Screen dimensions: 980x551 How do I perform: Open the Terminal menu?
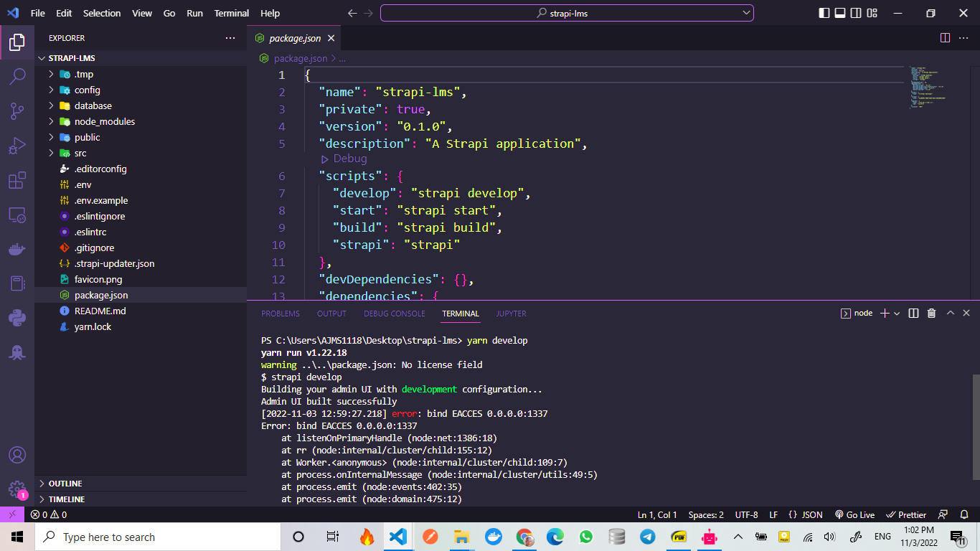pyautogui.click(x=231, y=13)
